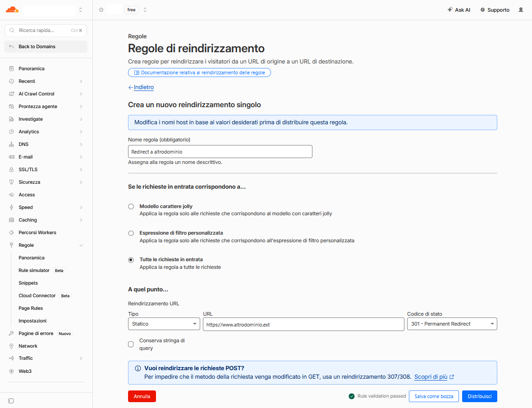Click the Prontezza agente icon
The image size is (532, 408).
(12, 106)
